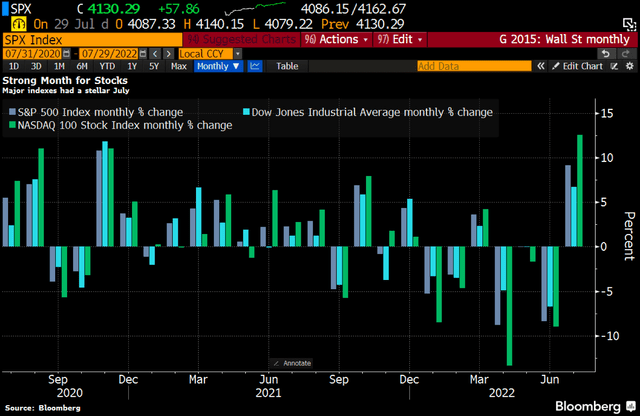640x416 pixels.
Task: Collapse panel with double left chevron
Action: [541, 66]
